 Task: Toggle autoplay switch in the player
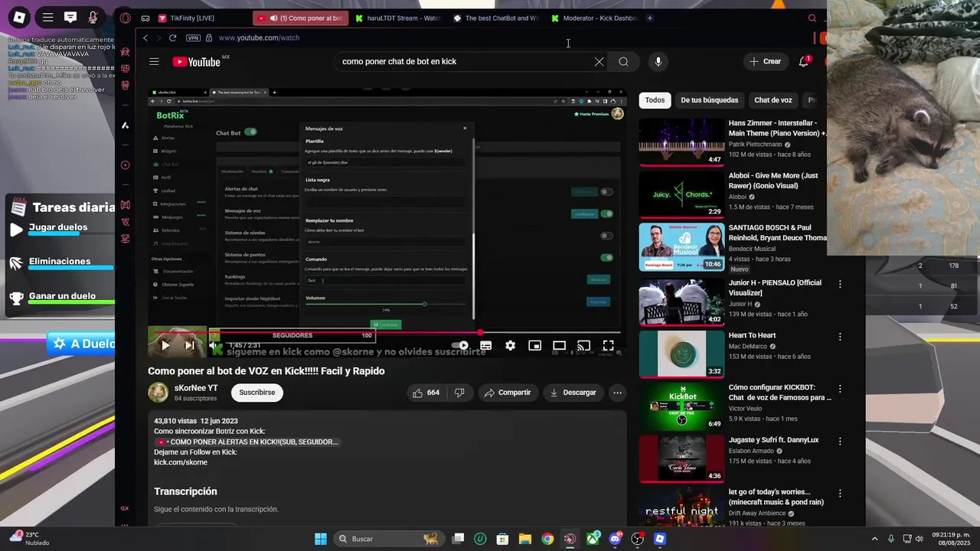(460, 345)
